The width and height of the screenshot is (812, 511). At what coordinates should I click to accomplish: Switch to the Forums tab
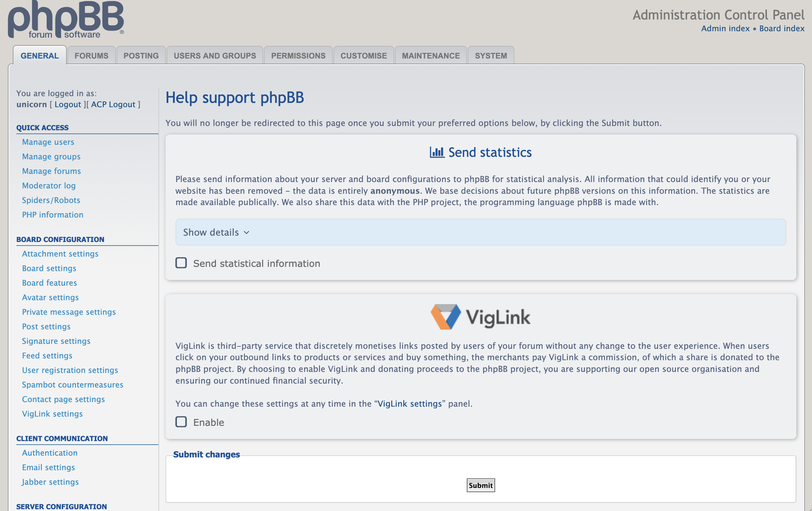pyautogui.click(x=91, y=56)
